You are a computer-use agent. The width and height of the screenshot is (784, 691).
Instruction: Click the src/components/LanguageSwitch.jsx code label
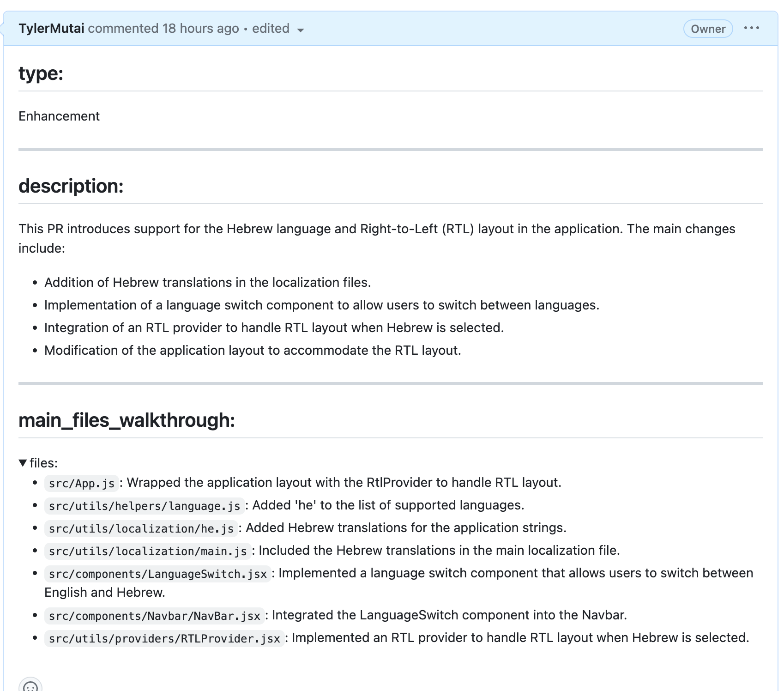tap(158, 574)
